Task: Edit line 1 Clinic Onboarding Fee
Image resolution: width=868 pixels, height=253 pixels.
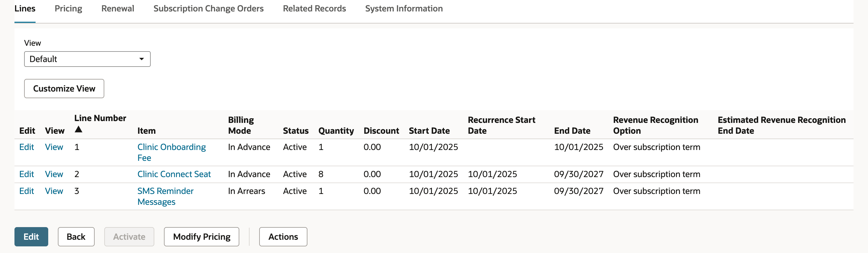Action: pyautogui.click(x=27, y=147)
